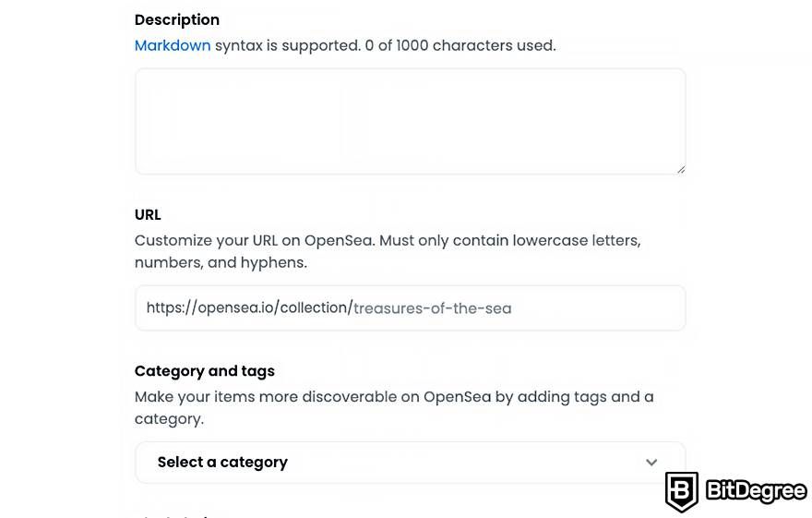Click inside the Description text area
This screenshot has width=812, height=518.
coord(410,121)
